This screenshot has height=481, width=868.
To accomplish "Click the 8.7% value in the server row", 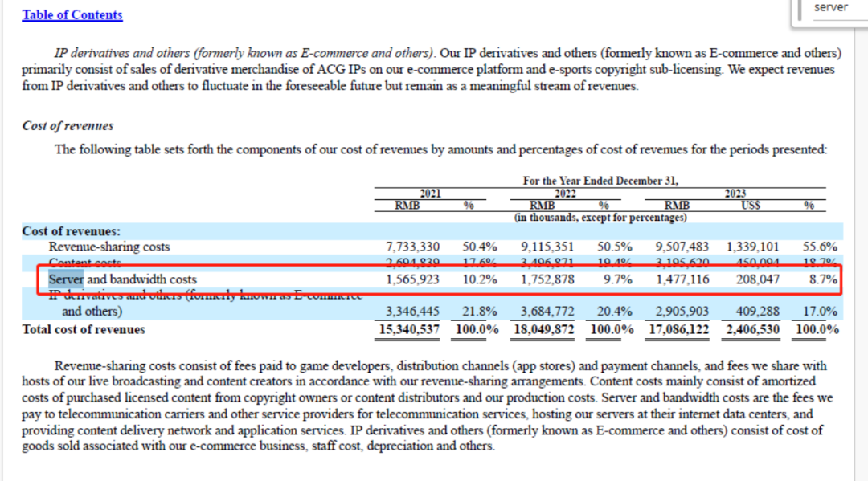I will (823, 279).
